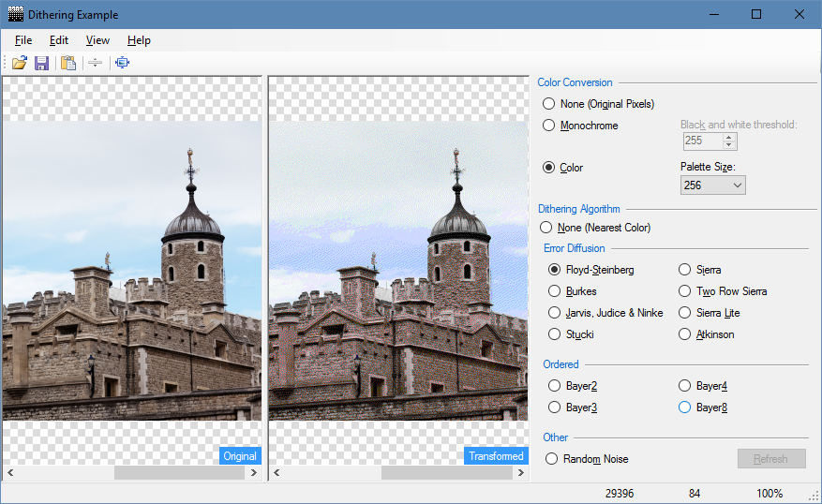This screenshot has width=822, height=504.
Task: Click the 100% zoom status value
Action: pyautogui.click(x=770, y=494)
